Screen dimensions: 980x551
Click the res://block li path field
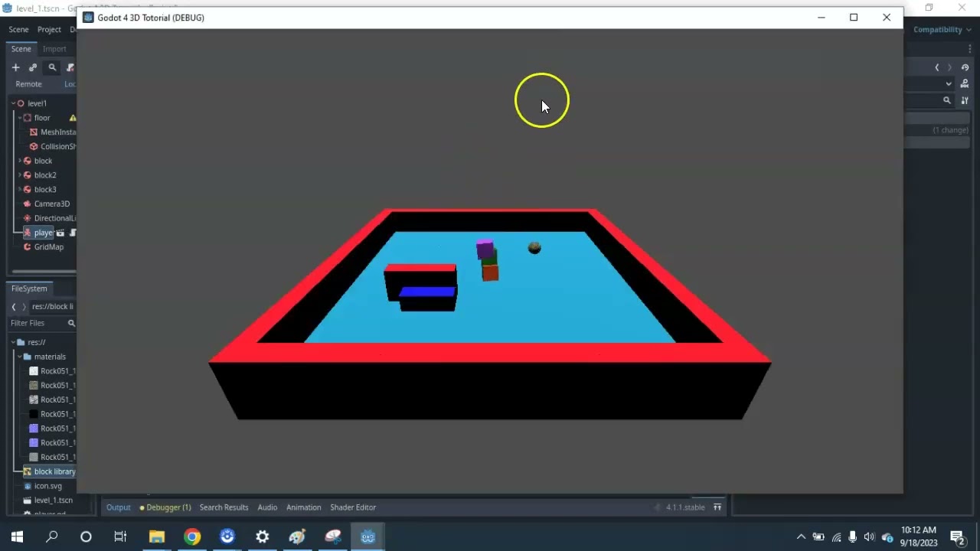53,307
